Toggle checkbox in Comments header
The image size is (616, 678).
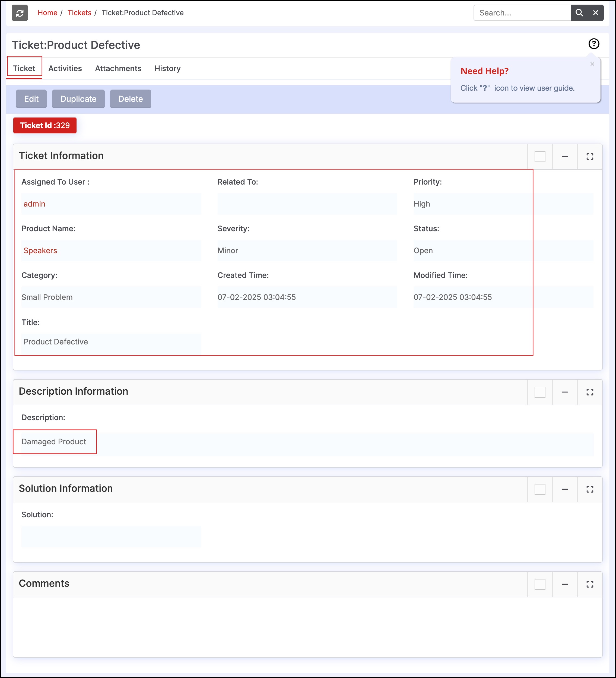540,585
